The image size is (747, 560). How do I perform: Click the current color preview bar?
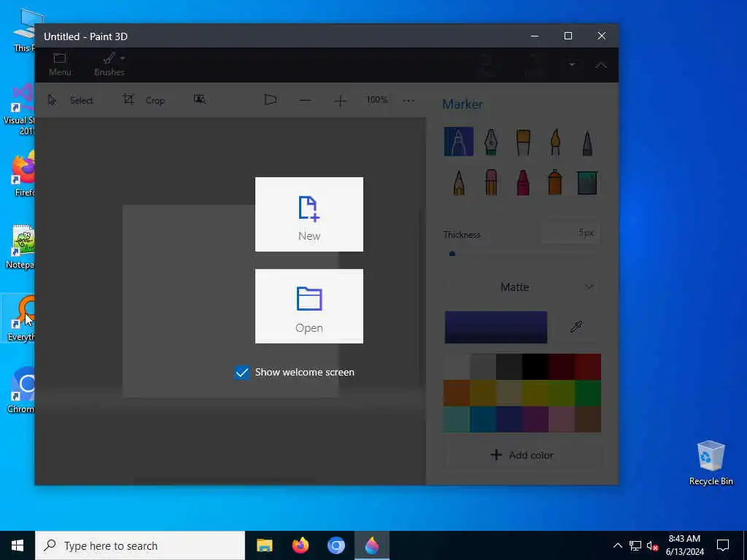coord(496,327)
